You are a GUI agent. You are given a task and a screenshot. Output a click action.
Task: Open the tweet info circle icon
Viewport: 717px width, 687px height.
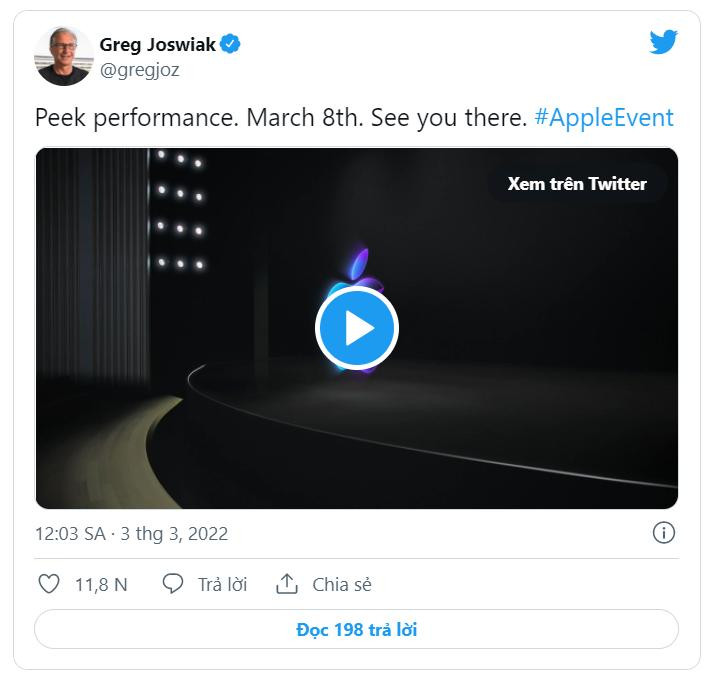click(x=663, y=532)
